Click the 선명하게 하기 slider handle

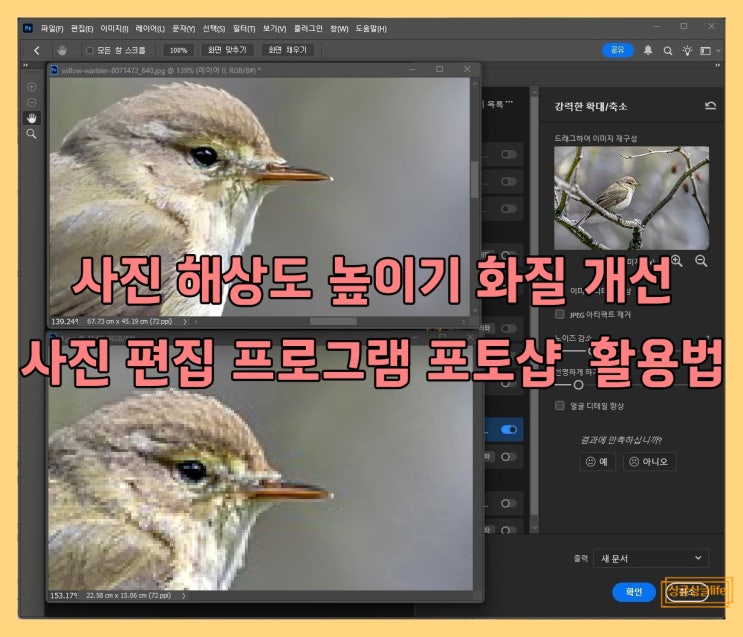point(578,384)
